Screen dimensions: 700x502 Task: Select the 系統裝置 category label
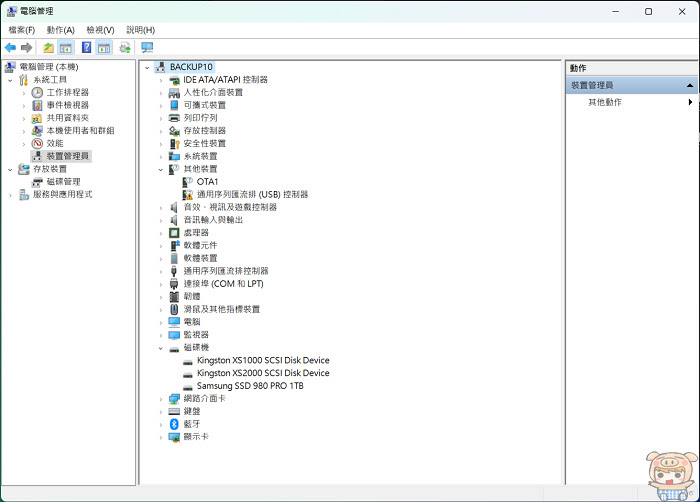(200, 156)
